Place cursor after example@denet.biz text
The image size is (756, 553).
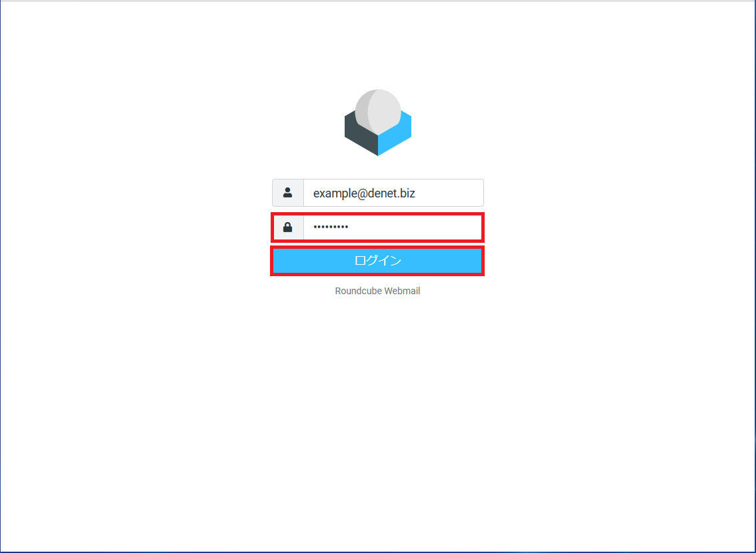coord(416,193)
